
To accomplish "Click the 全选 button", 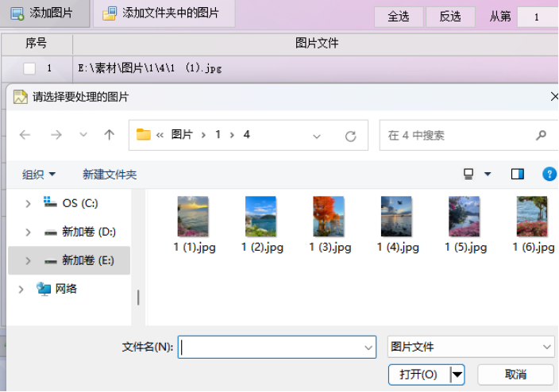I will (399, 17).
